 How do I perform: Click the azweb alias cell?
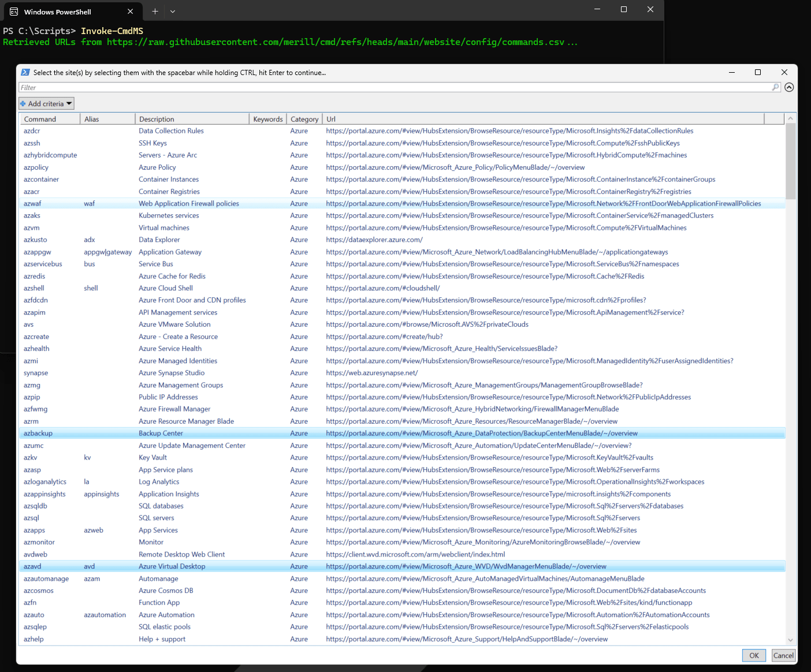click(x=94, y=531)
